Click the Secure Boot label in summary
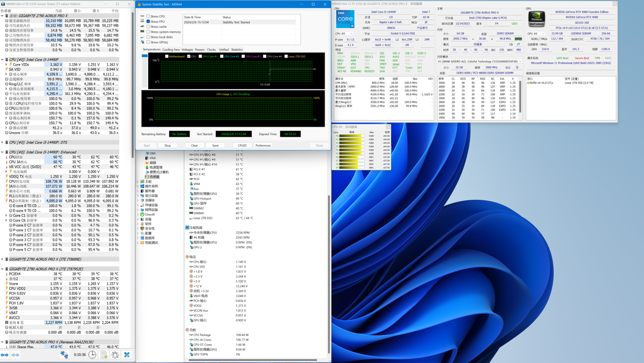Viewport: 644px width, 363px height. pyautogui.click(x=582, y=58)
